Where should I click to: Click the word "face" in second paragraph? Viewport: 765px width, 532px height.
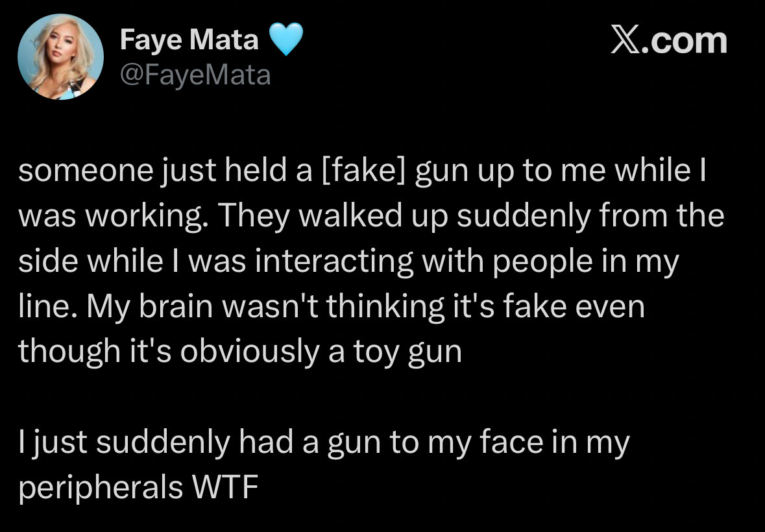point(500,442)
